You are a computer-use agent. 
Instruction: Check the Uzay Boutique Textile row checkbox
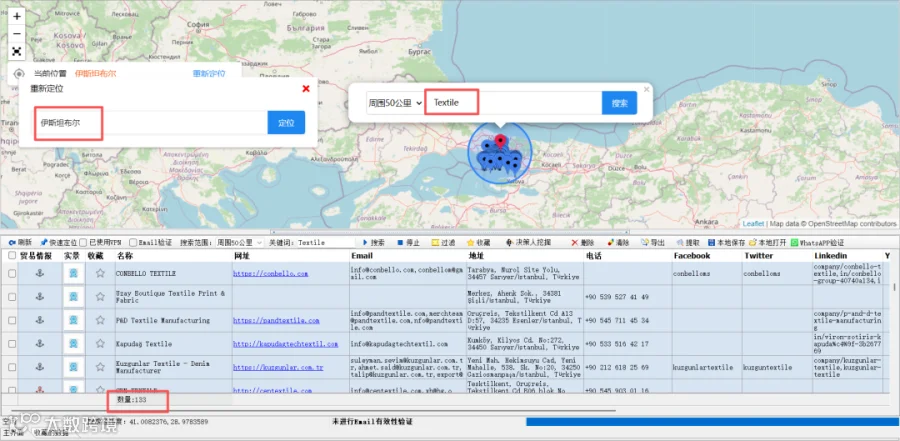click(12, 297)
